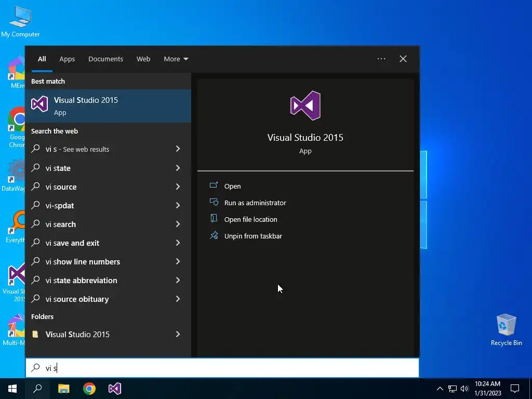Open the three-dot options menu in search panel
Viewport: 532px width, 399px height.
381,59
